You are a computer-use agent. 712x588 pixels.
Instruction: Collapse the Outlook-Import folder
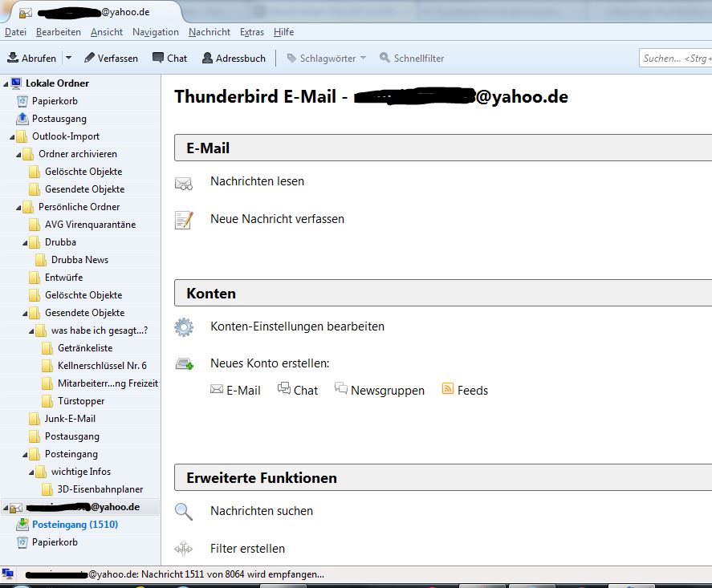pos(12,137)
